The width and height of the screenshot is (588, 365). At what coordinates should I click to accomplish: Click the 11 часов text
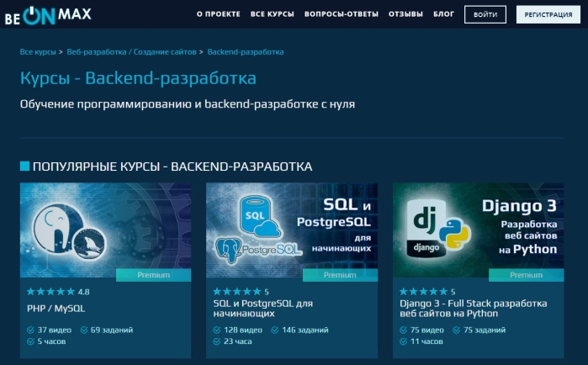click(426, 341)
